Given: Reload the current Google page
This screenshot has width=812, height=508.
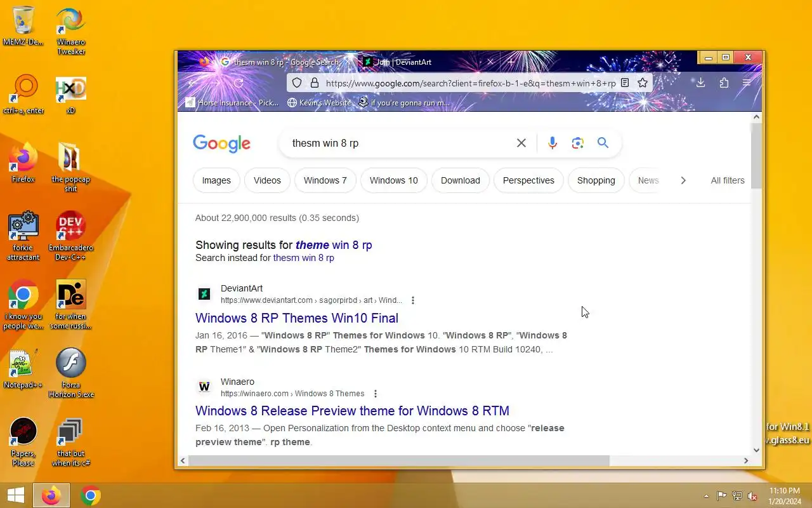Looking at the screenshot, I should (x=239, y=83).
